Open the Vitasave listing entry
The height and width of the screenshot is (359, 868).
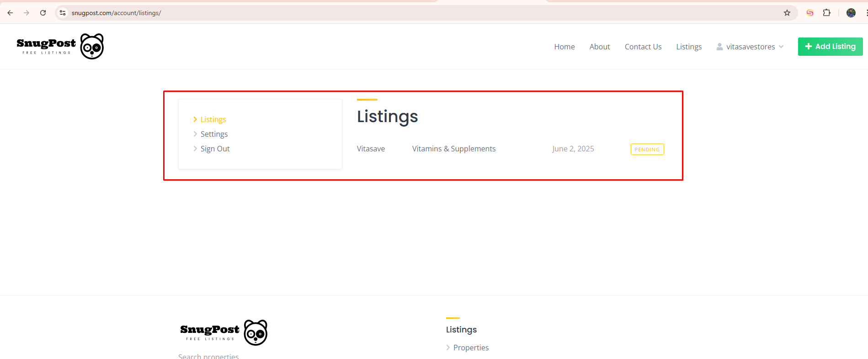click(371, 149)
